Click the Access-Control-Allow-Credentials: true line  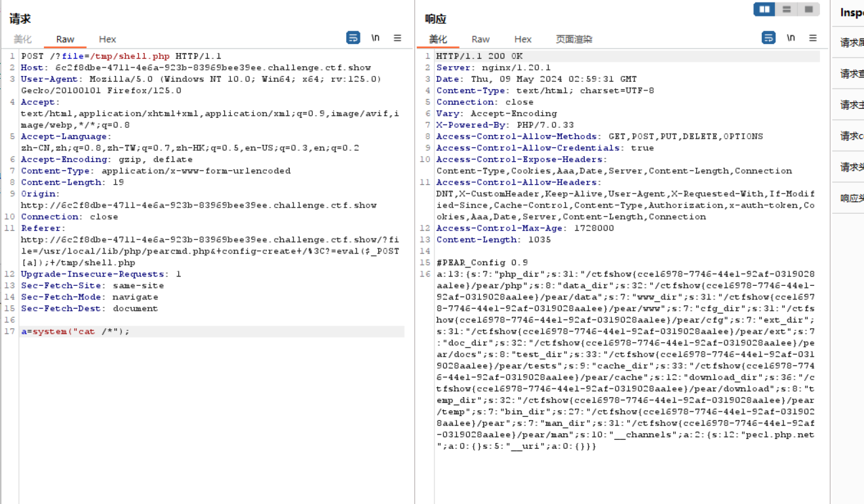point(545,148)
